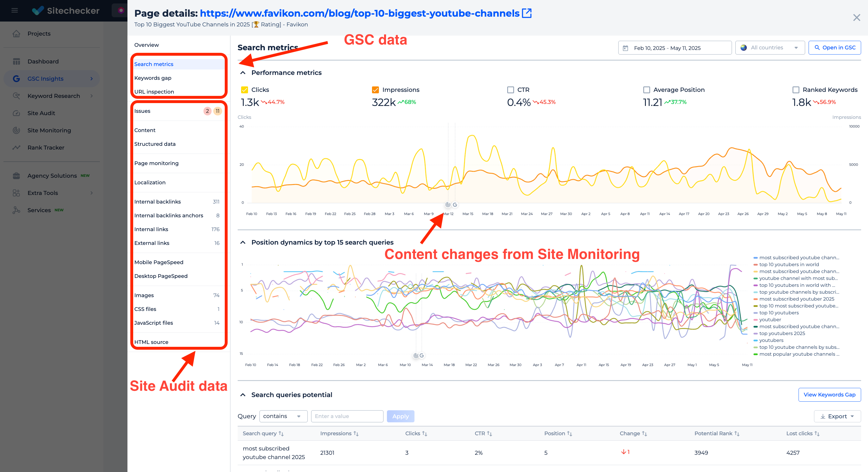Click the Services icon in the sidebar
The image size is (868, 472).
(x=16, y=210)
